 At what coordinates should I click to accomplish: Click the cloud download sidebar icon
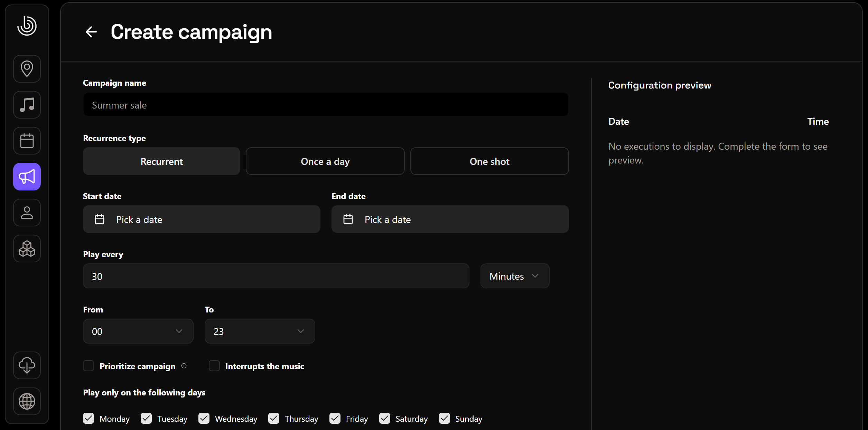[27, 365]
